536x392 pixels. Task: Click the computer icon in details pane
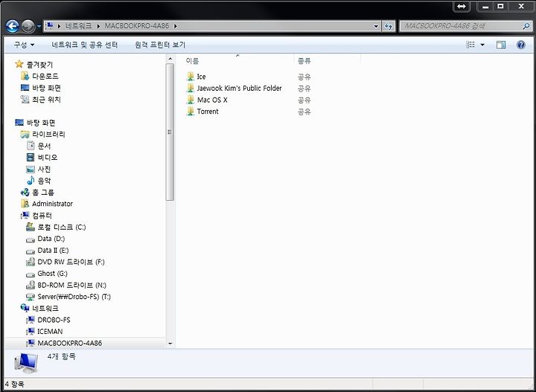click(x=26, y=363)
